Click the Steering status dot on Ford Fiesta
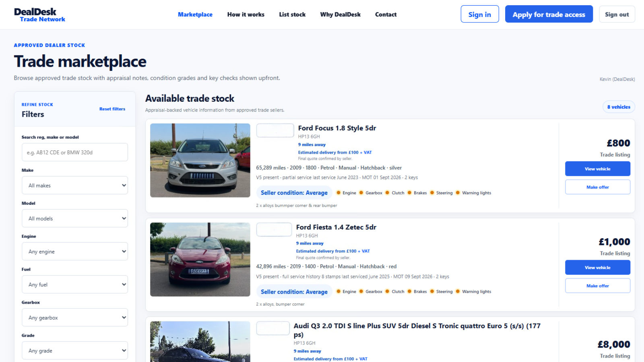The height and width of the screenshot is (362, 644). [x=432, y=292]
